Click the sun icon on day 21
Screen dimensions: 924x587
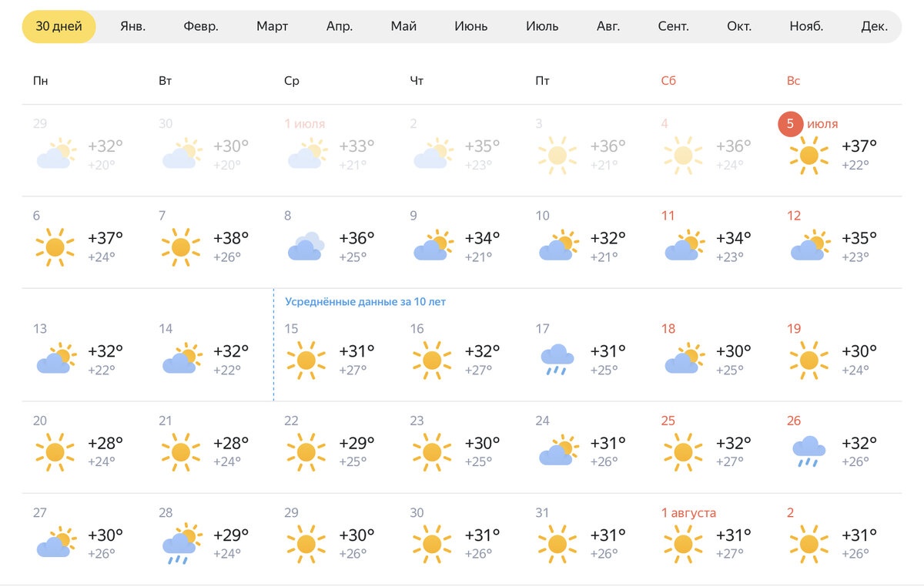(x=180, y=452)
